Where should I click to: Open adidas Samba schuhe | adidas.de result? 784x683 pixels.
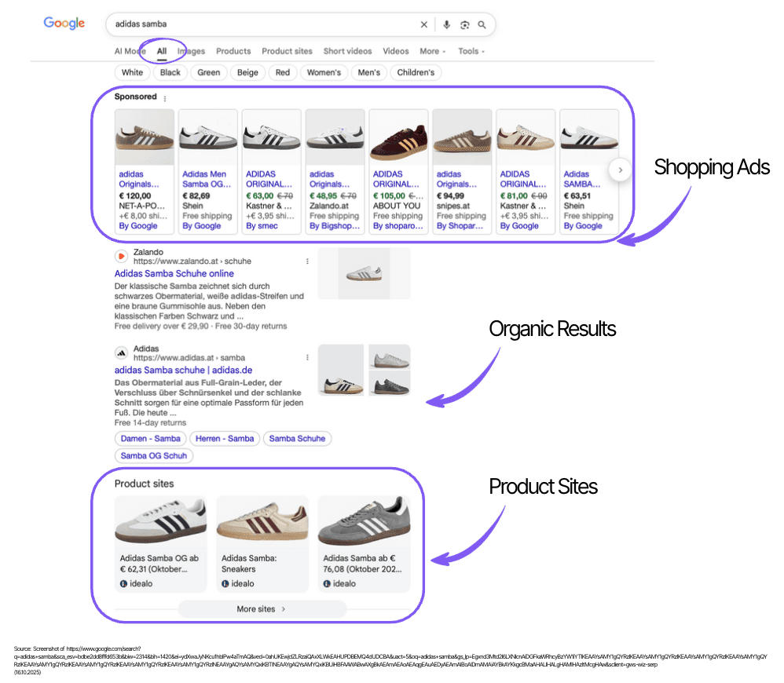click(183, 371)
